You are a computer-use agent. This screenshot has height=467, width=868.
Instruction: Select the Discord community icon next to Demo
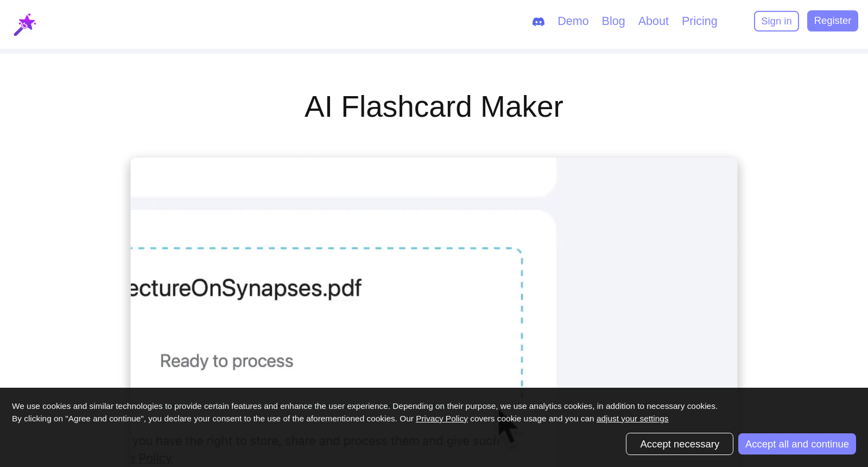pyautogui.click(x=538, y=21)
